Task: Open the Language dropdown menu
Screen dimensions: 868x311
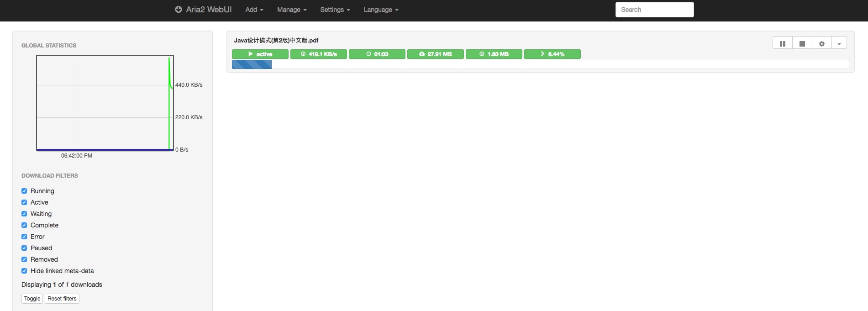Action: (x=381, y=10)
